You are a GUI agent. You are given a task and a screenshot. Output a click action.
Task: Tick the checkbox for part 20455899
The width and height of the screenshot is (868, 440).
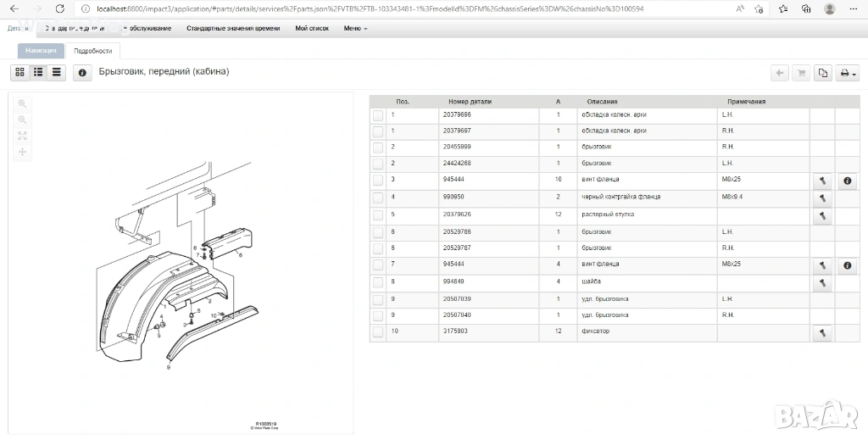click(378, 148)
